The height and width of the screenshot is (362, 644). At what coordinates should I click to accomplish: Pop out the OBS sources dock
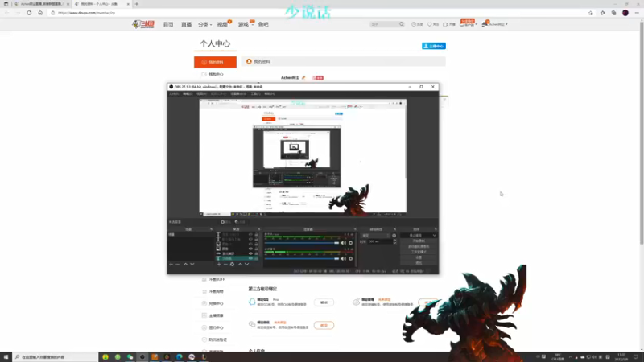click(258, 229)
